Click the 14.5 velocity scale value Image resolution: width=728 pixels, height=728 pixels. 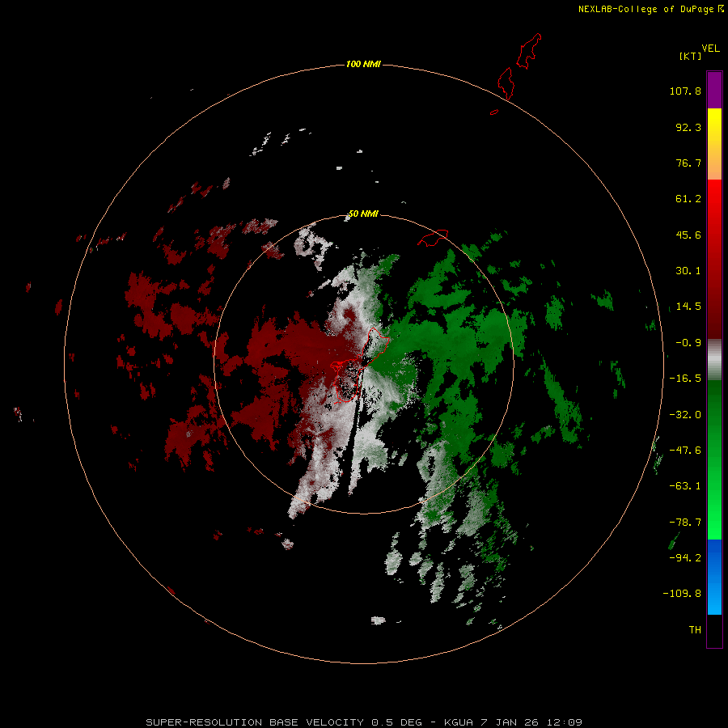point(688,307)
